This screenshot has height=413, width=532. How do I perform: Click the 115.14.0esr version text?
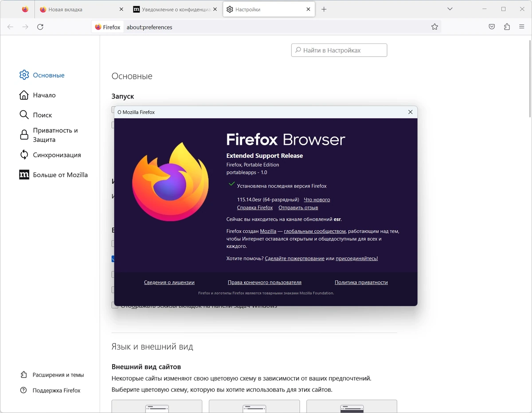click(x=268, y=200)
